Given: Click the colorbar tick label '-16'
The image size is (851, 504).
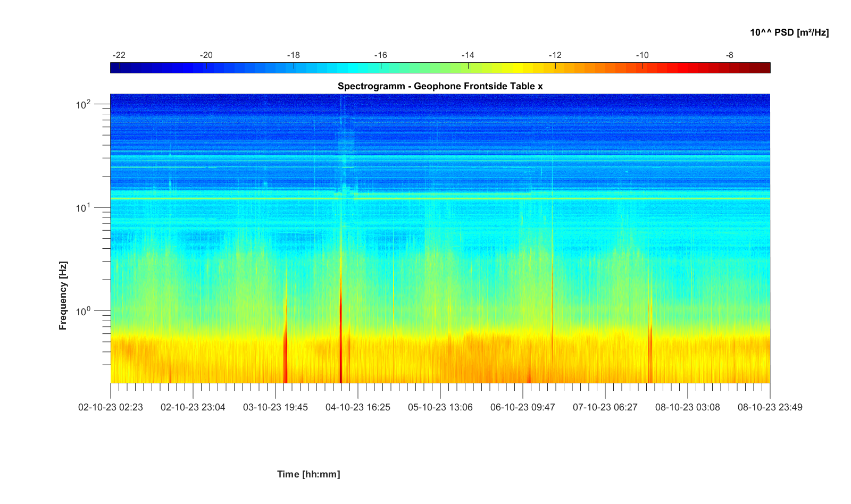Looking at the screenshot, I should point(381,55).
